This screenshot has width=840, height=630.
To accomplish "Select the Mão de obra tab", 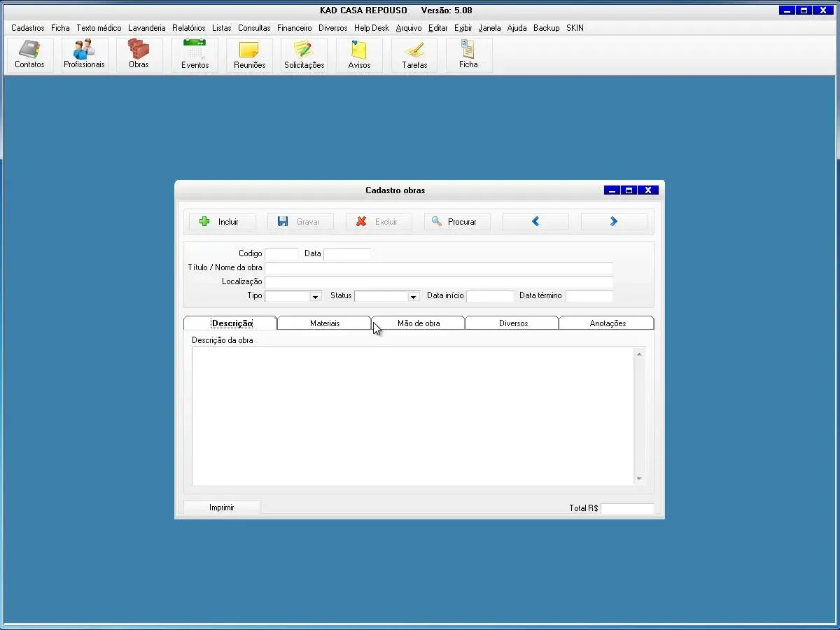I will 419,323.
